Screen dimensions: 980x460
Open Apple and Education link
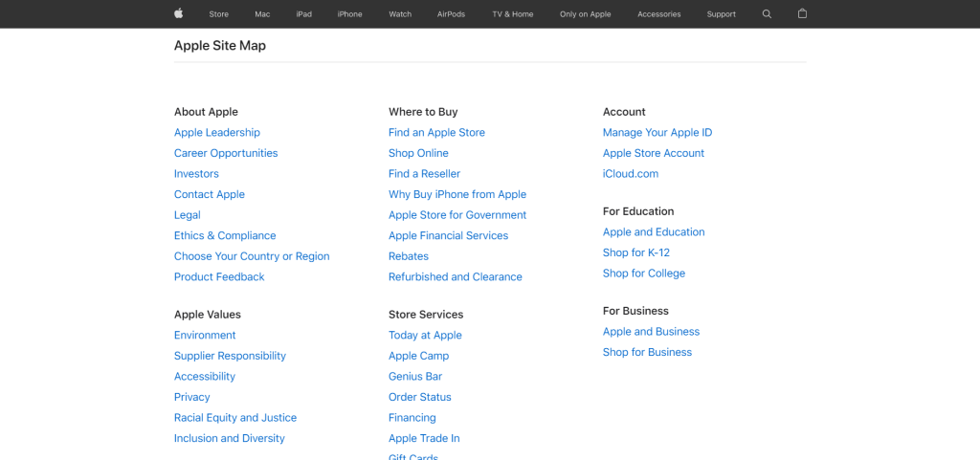(x=654, y=231)
